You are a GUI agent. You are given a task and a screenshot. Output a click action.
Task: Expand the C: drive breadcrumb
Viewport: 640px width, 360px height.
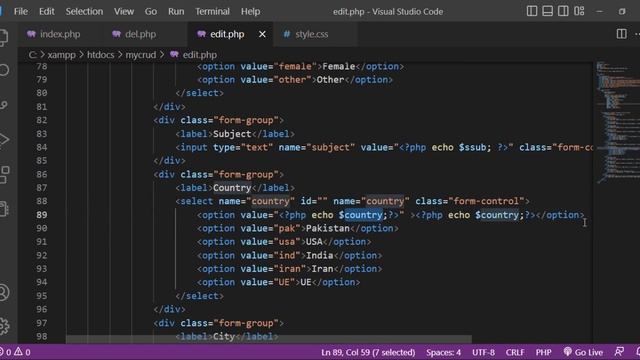(x=32, y=55)
